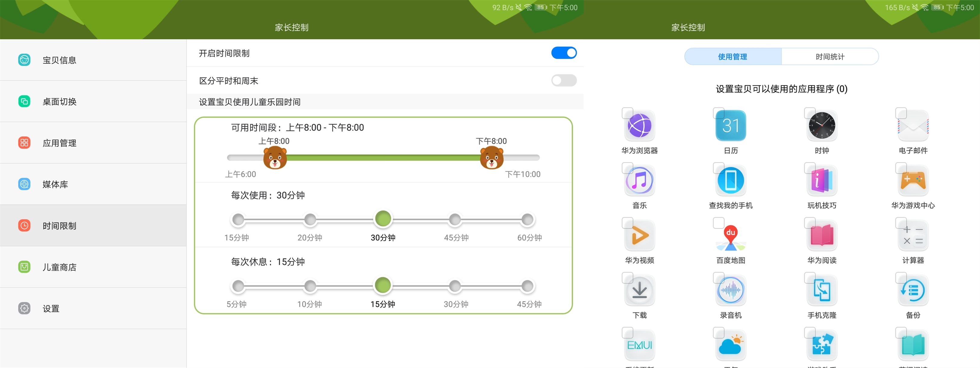Open the 媒体库 section
980x368 pixels.
point(55,184)
